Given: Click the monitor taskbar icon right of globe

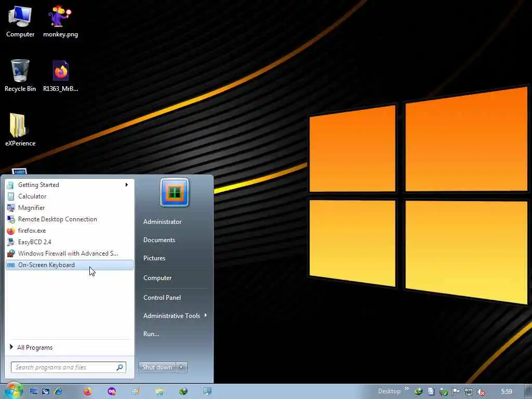Looking at the screenshot, I should tap(207, 392).
